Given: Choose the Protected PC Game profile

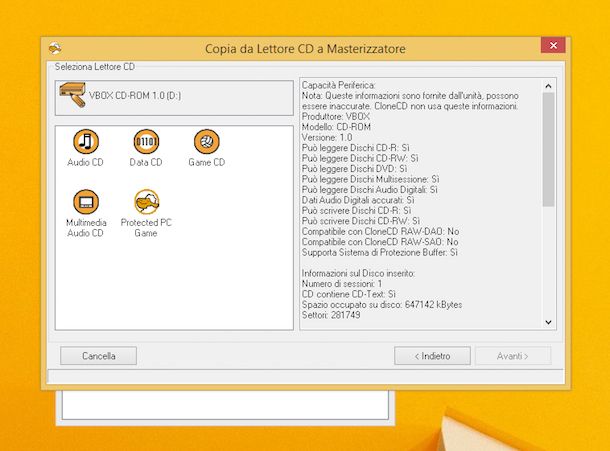Looking at the screenshot, I should (146, 204).
